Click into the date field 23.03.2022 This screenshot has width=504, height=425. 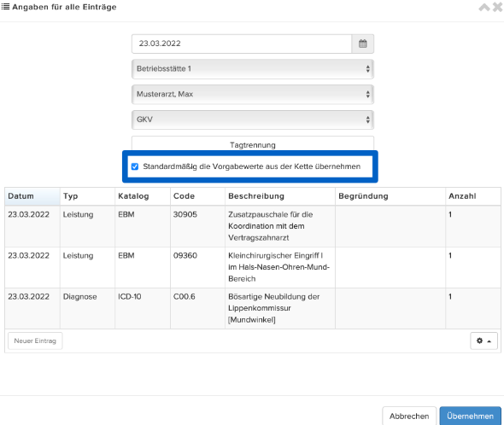(x=242, y=44)
